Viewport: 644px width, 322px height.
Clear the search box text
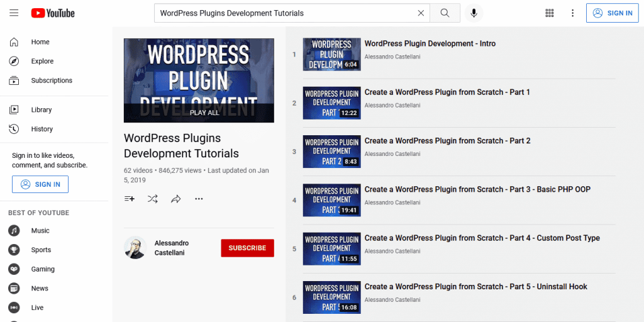click(421, 13)
